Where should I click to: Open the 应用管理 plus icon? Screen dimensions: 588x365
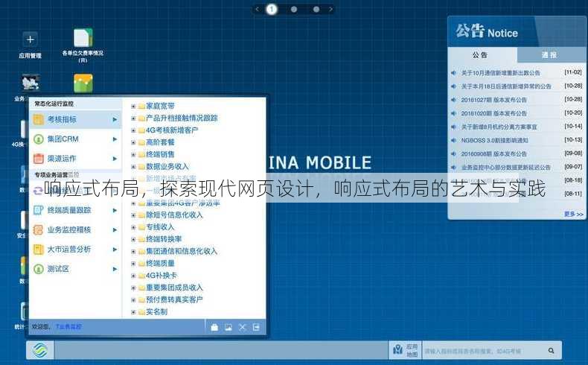(31, 39)
